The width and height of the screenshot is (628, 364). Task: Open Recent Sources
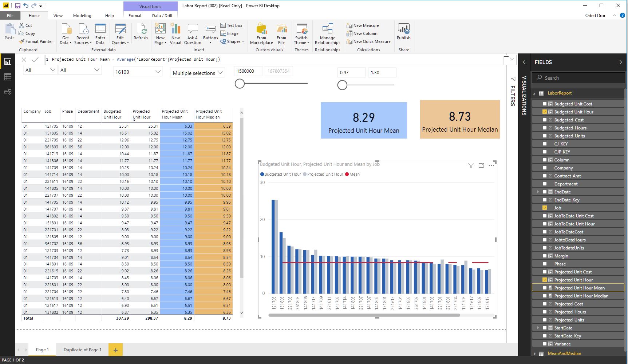(x=83, y=34)
